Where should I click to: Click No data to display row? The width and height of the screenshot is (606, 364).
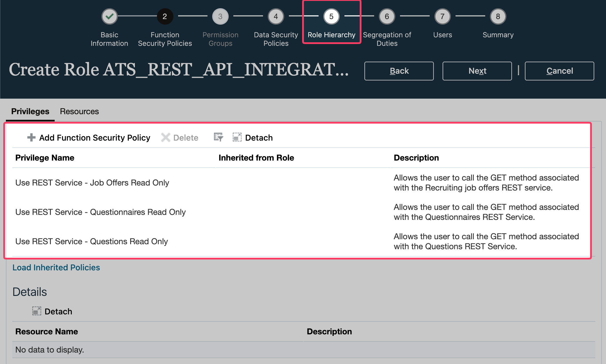[304, 350]
